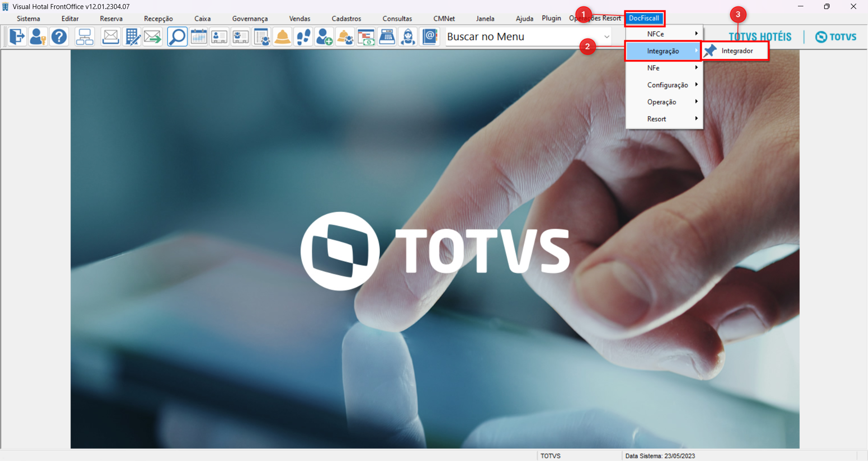Click the group ID card icon

point(241,37)
